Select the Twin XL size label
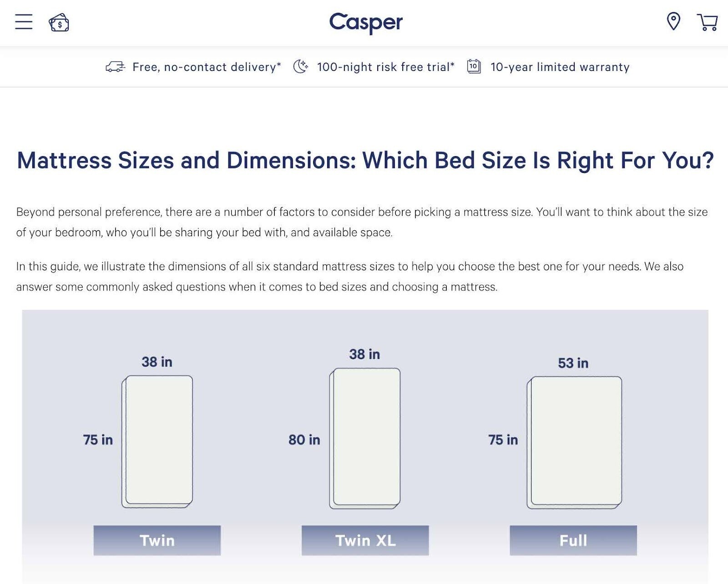This screenshot has height=584, width=728. 365,540
